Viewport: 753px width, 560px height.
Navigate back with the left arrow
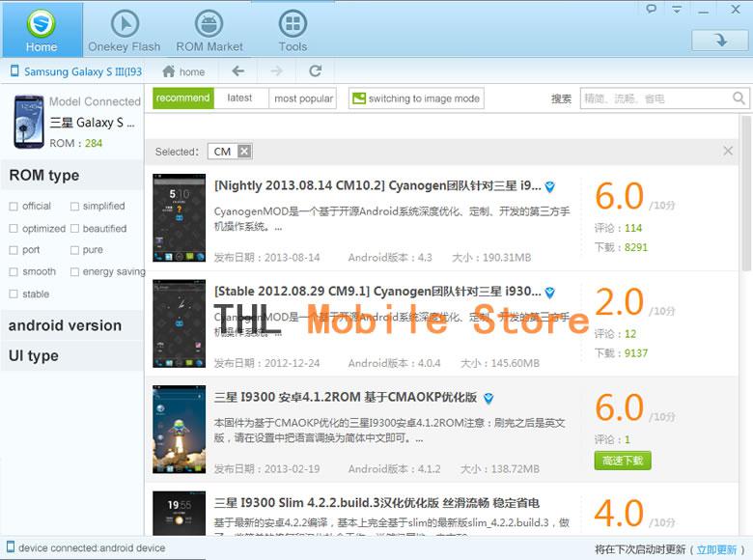coord(238,71)
